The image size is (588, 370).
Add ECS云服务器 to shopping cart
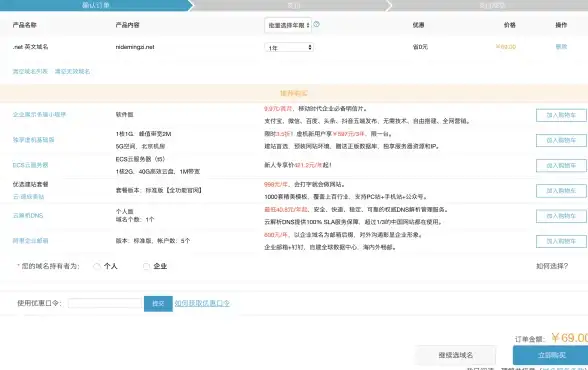(x=561, y=165)
